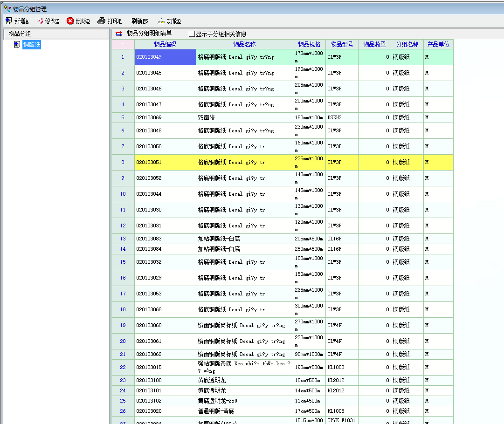
Task: Select the 铜版纸 group in the tree
Action: pyautogui.click(x=32, y=45)
